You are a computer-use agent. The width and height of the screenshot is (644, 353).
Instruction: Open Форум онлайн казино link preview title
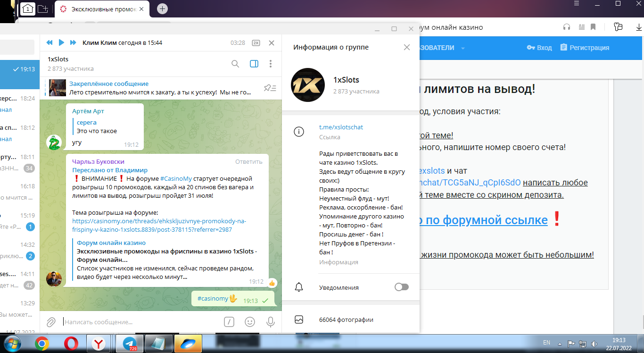(x=111, y=243)
